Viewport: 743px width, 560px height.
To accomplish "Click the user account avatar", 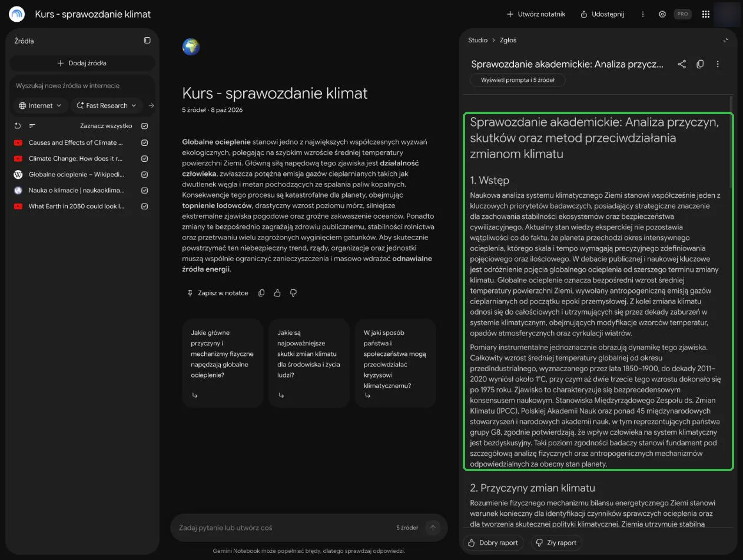I will [x=726, y=14].
